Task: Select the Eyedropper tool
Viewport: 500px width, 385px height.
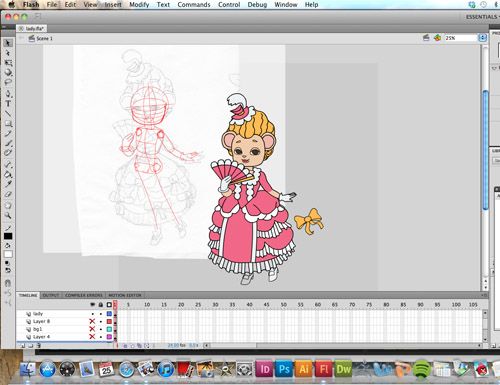Action: point(8,184)
